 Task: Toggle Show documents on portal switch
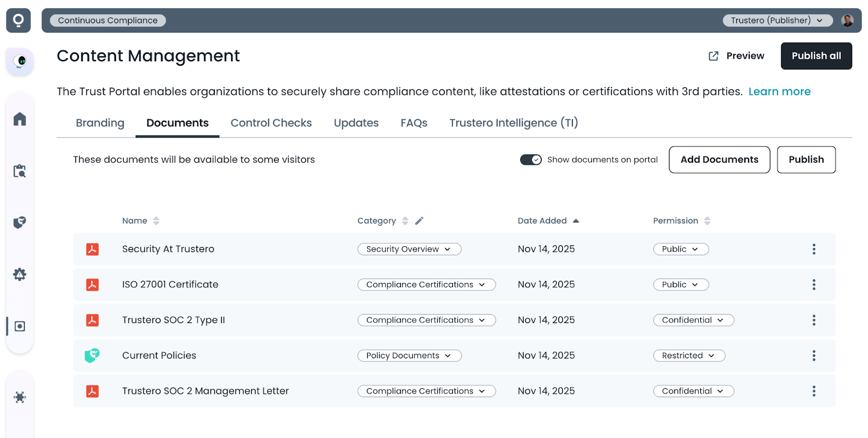tap(531, 160)
